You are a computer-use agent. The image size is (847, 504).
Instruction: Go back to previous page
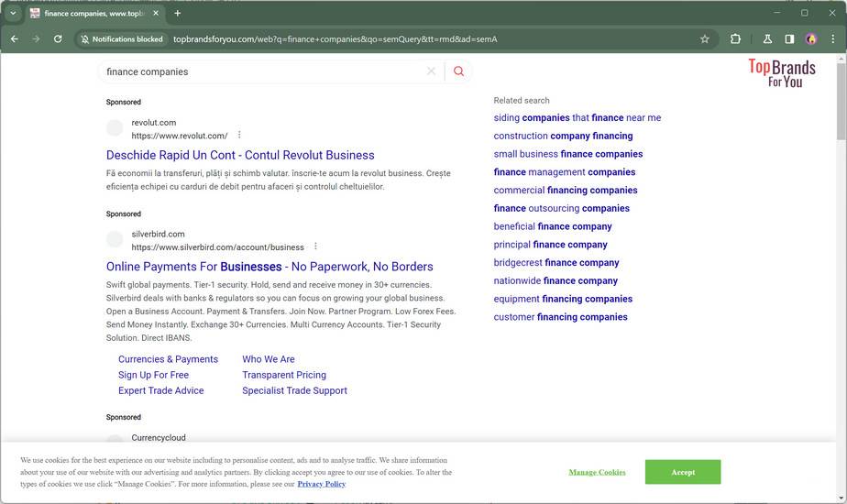pyautogui.click(x=15, y=39)
